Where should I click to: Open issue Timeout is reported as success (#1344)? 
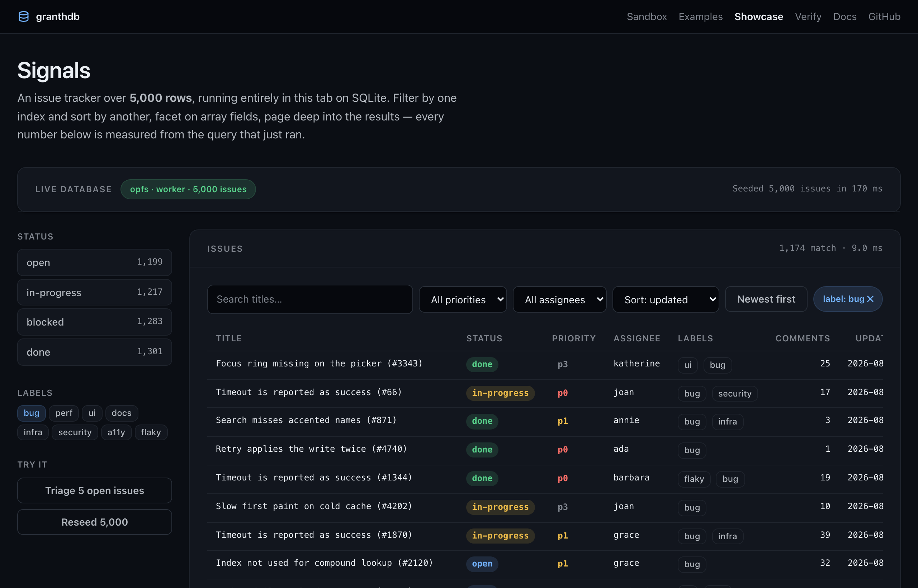coord(314,477)
